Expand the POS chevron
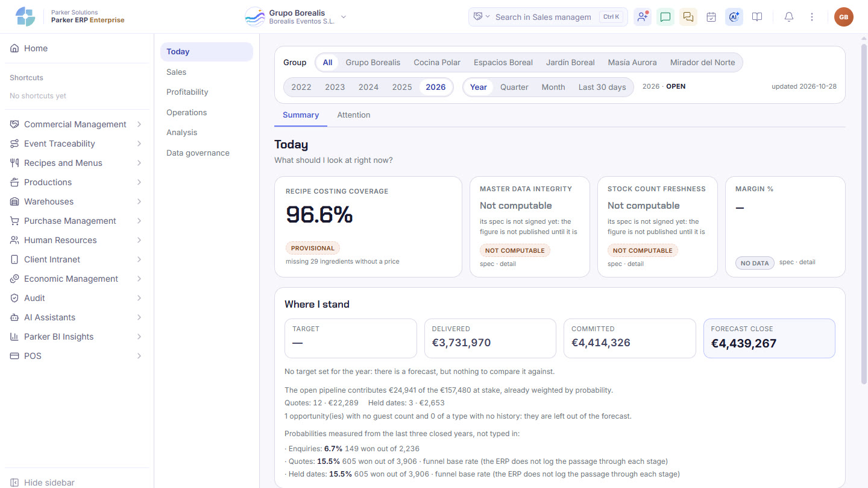Screen dimensions: 868x488 [x=139, y=356]
